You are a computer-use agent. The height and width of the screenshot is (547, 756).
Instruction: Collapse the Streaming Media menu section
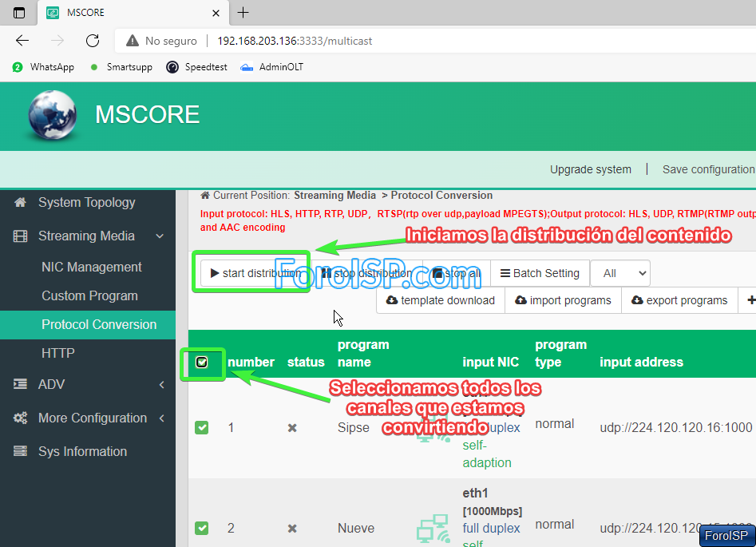click(x=88, y=236)
